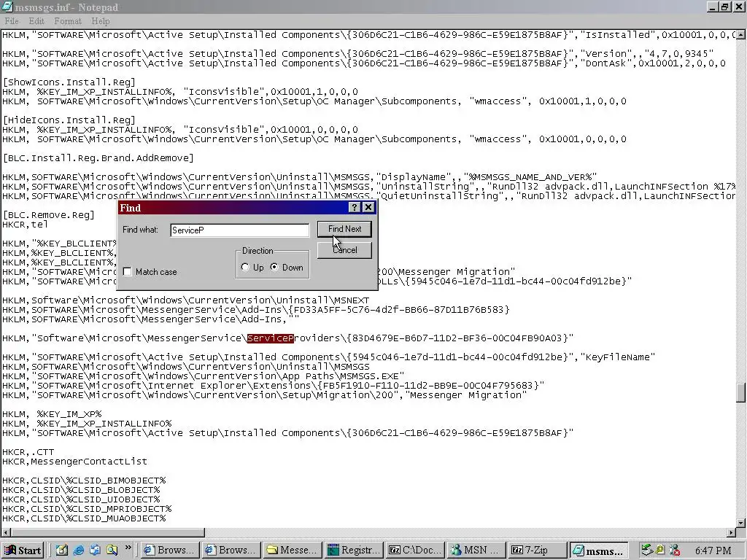
Task: Switch to the first Brows... taskbar button
Action: tap(170, 551)
